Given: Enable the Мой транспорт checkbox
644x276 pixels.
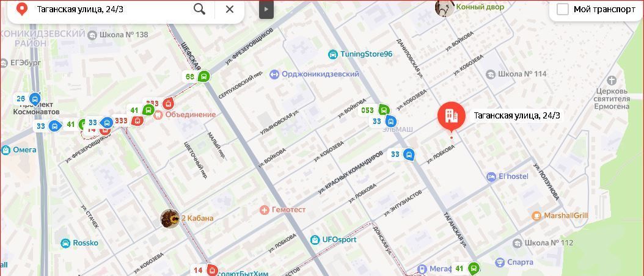Looking at the screenshot, I should pyautogui.click(x=562, y=9).
